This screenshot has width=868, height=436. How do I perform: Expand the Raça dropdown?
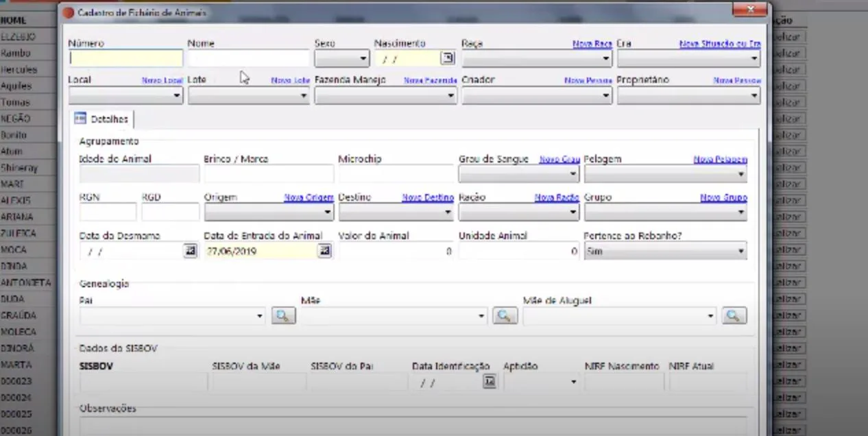(x=537, y=59)
